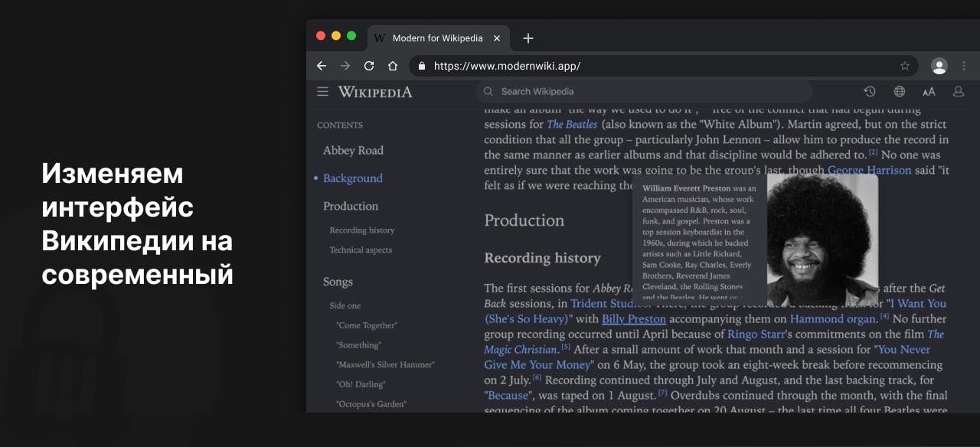This screenshot has width=980, height=447.
Task: Click the Search Wikipedia field
Action: 643,92
